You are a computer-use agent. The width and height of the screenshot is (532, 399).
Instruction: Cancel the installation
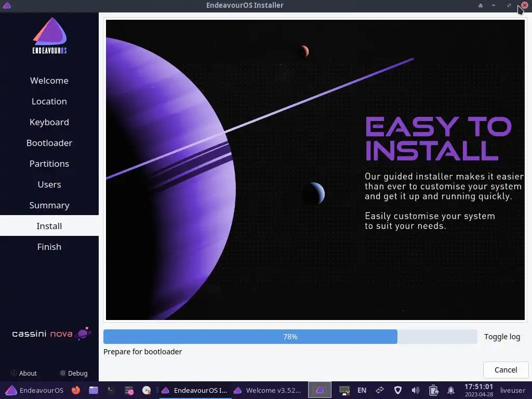tap(506, 370)
